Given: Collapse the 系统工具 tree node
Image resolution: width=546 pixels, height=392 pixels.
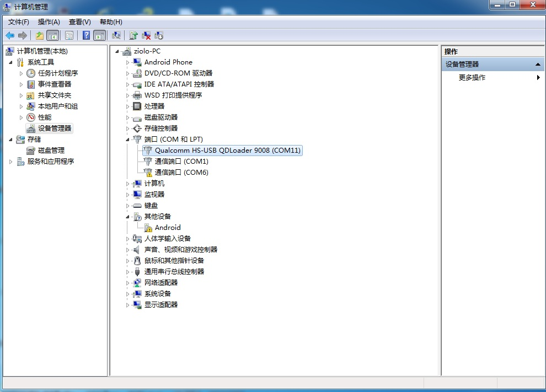Looking at the screenshot, I should point(10,63).
